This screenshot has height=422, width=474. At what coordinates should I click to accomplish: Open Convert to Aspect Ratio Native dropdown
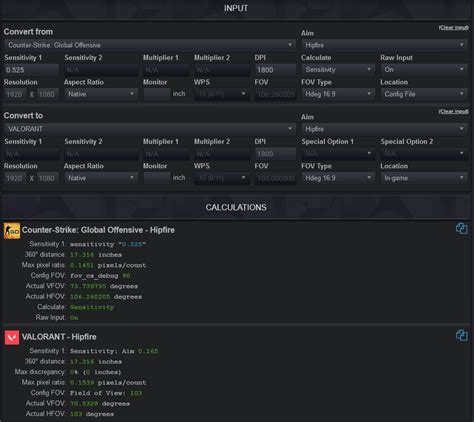[x=101, y=178]
